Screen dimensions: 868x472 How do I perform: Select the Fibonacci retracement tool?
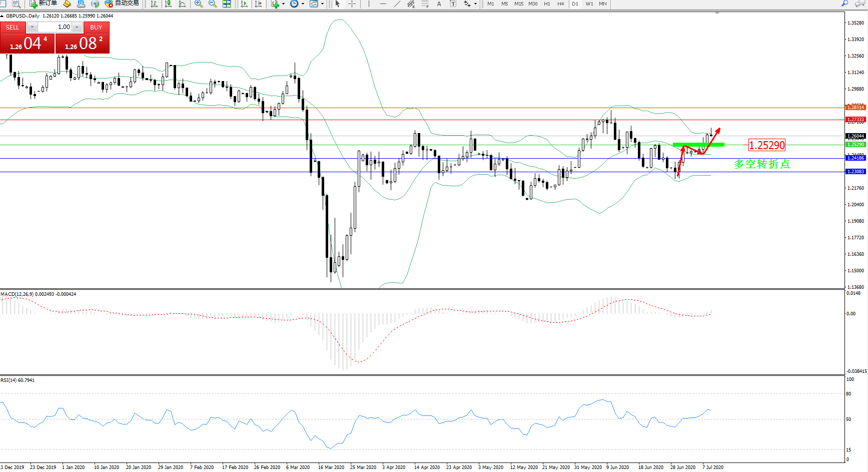coord(425,4)
